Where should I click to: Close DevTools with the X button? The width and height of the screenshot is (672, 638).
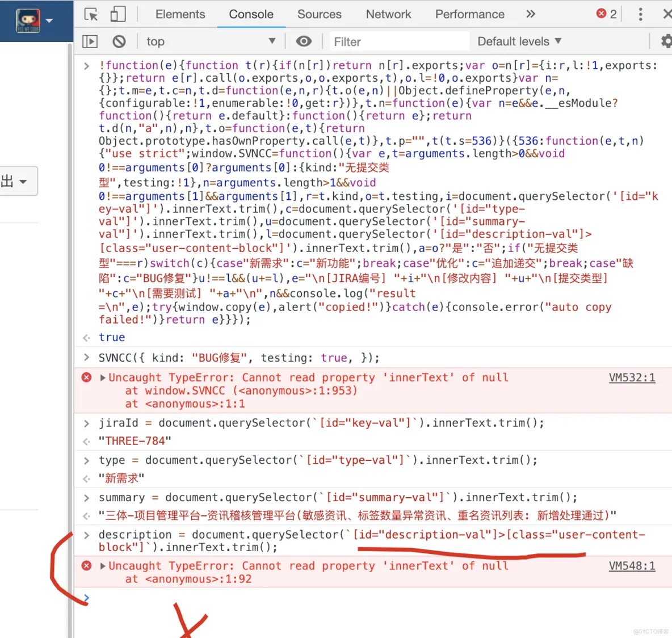[667, 14]
